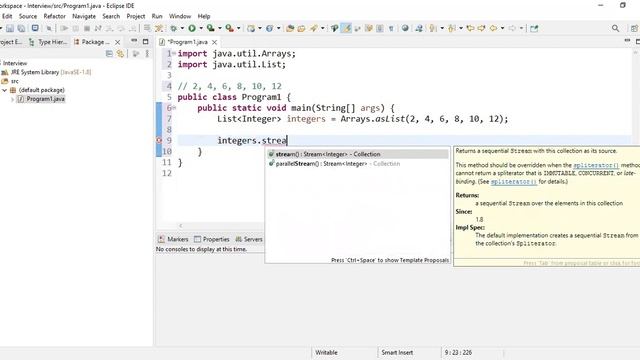Open the Source menu
The width and height of the screenshot is (640, 360).
click(x=28, y=16)
